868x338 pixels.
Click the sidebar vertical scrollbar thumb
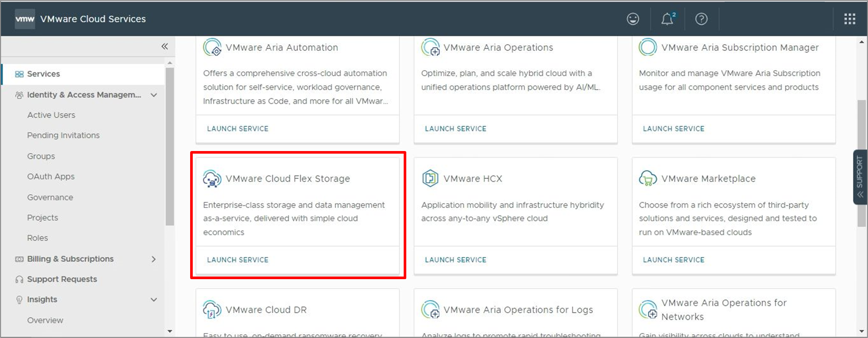coord(170,146)
